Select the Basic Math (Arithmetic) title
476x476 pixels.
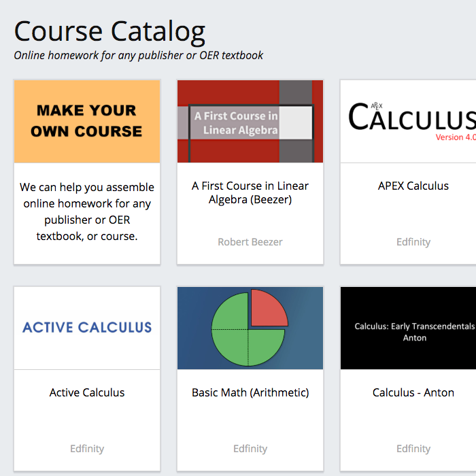(250, 392)
